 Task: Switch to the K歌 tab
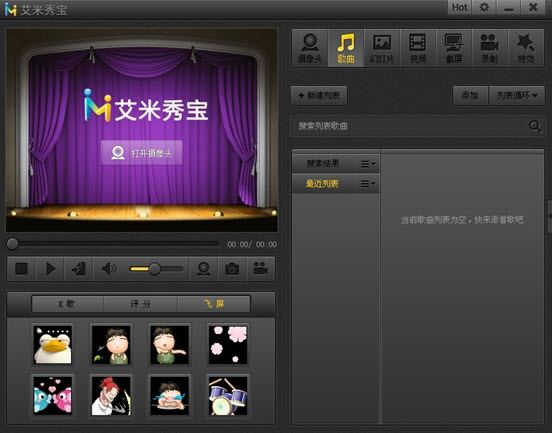click(x=68, y=304)
